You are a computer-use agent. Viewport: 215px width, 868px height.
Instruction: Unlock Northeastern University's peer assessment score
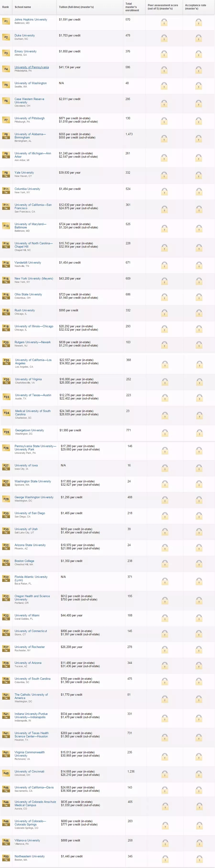click(x=165, y=859)
